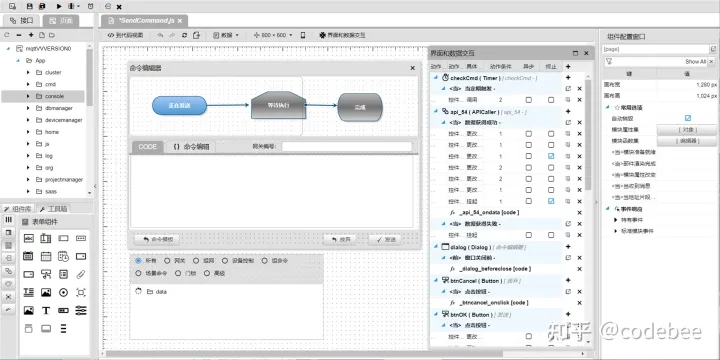Select the bold T text component in toolbox
720x360 pixels.
tap(46, 310)
